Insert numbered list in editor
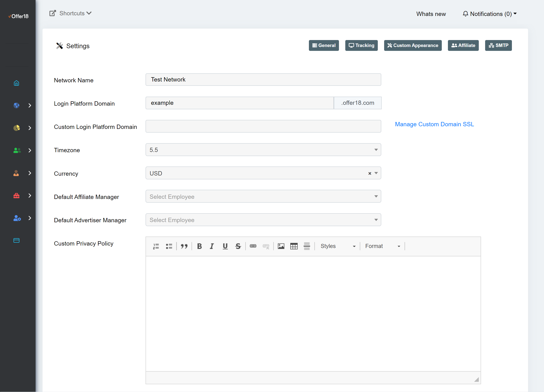The height and width of the screenshot is (392, 544). pos(156,246)
